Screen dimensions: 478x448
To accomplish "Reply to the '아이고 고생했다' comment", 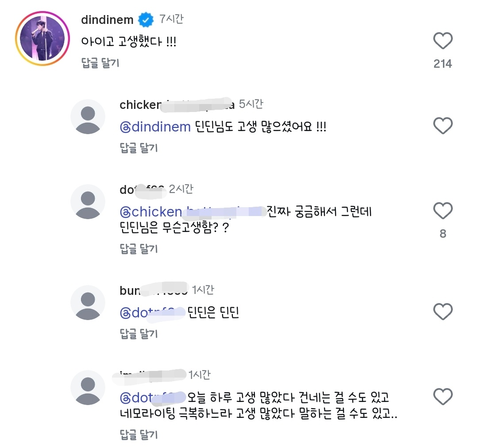I will [x=100, y=63].
